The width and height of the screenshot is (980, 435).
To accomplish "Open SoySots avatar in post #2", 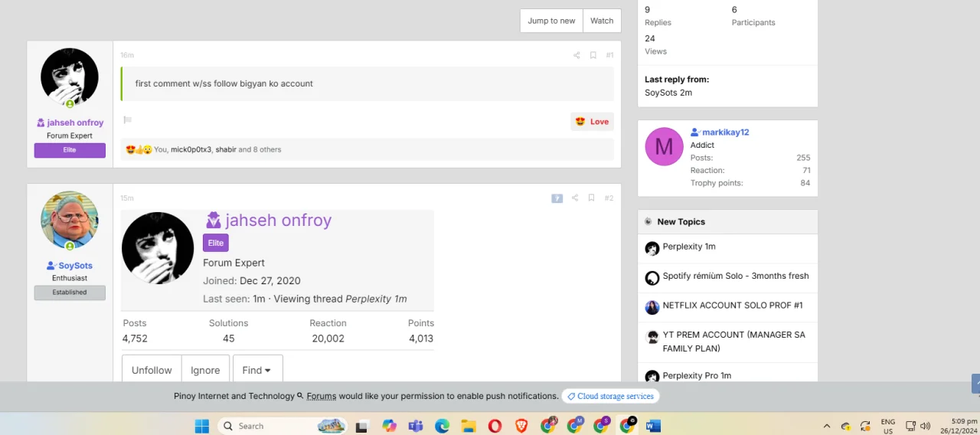I will [x=70, y=220].
